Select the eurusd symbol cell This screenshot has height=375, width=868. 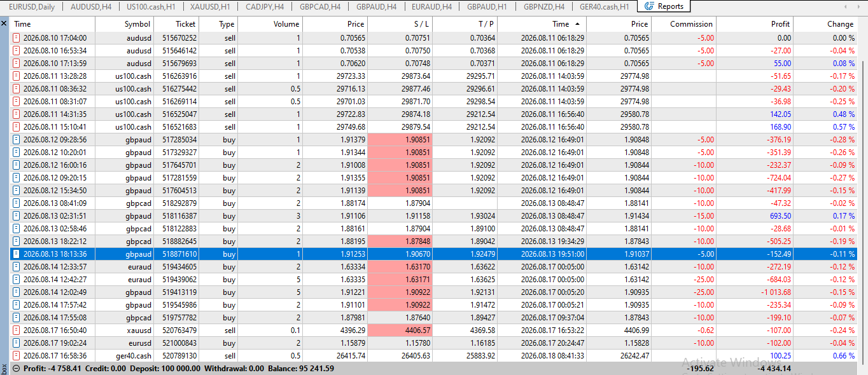[139, 343]
